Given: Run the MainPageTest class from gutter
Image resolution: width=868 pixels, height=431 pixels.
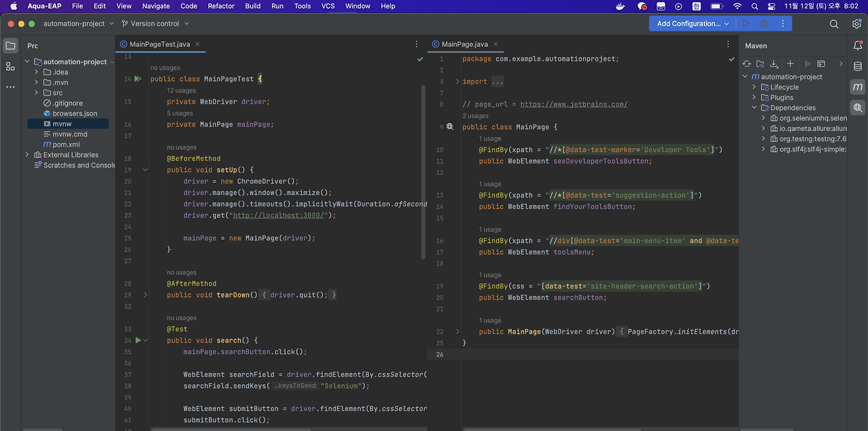Looking at the screenshot, I should click(138, 79).
